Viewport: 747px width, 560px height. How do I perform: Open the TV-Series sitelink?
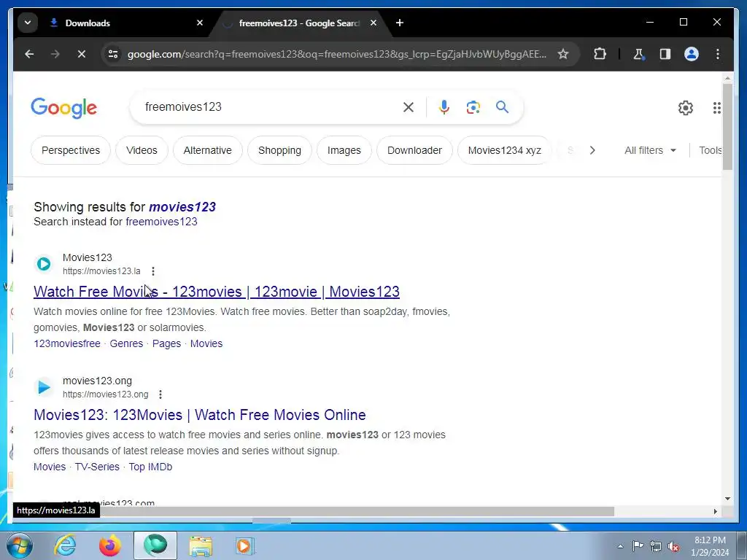pyautogui.click(x=97, y=467)
